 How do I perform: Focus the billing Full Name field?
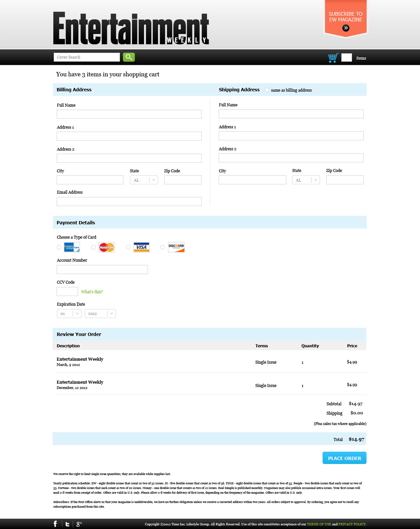tap(129, 114)
